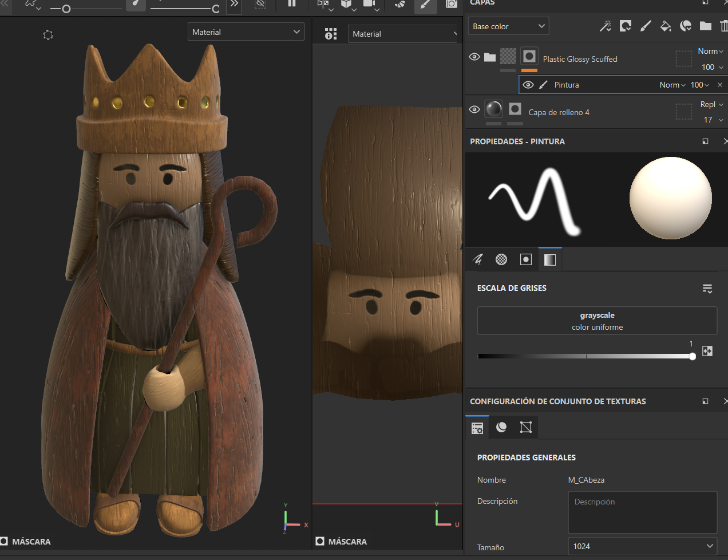
Task: Open the Escala de grises options menu
Action: pos(707,289)
